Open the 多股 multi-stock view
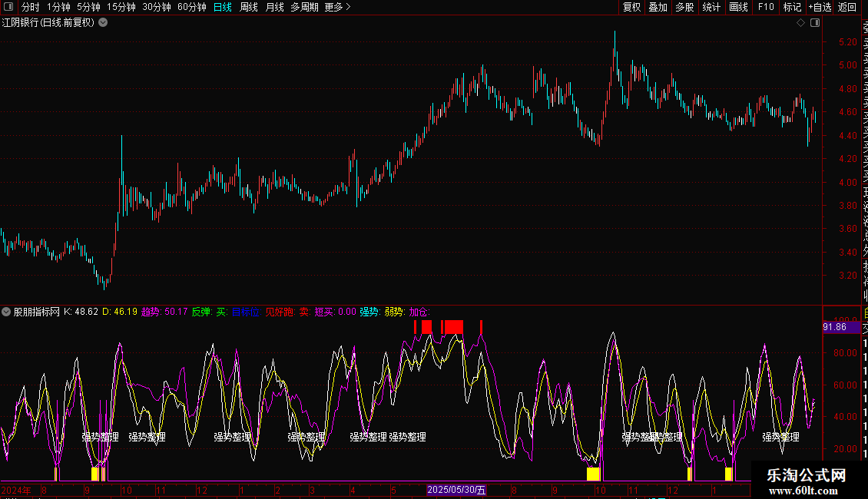Screen dimensions: 868x499 pyautogui.click(x=684, y=7)
